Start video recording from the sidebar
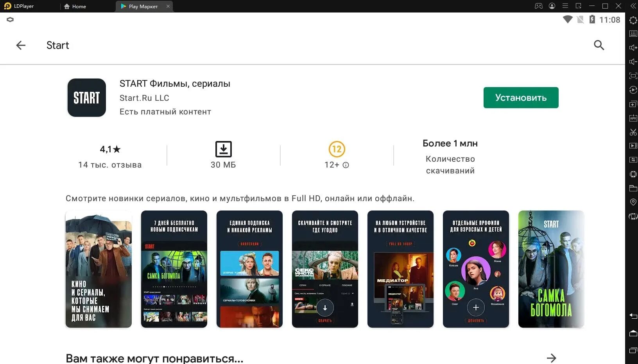 click(x=633, y=146)
